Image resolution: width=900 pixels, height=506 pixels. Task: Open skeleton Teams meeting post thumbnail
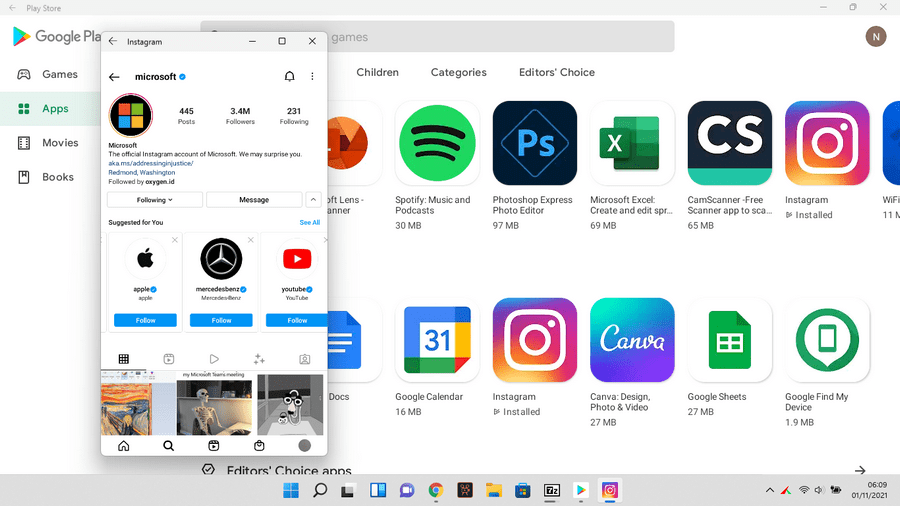point(214,403)
